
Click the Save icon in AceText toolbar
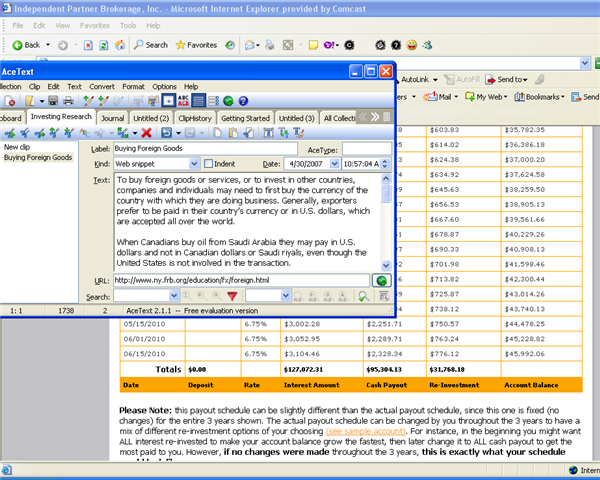[53, 101]
